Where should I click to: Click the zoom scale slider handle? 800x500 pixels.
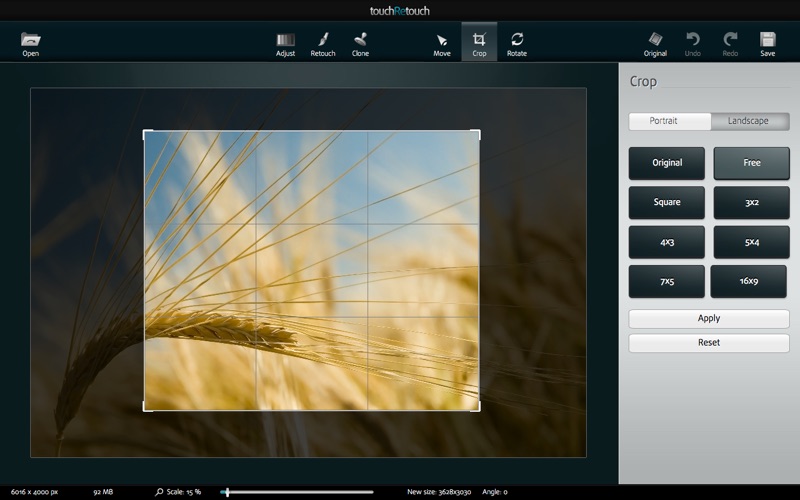[x=227, y=492]
